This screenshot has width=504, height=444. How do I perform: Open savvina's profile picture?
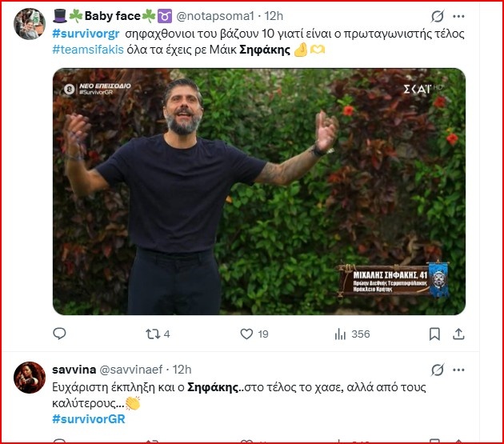tap(30, 377)
